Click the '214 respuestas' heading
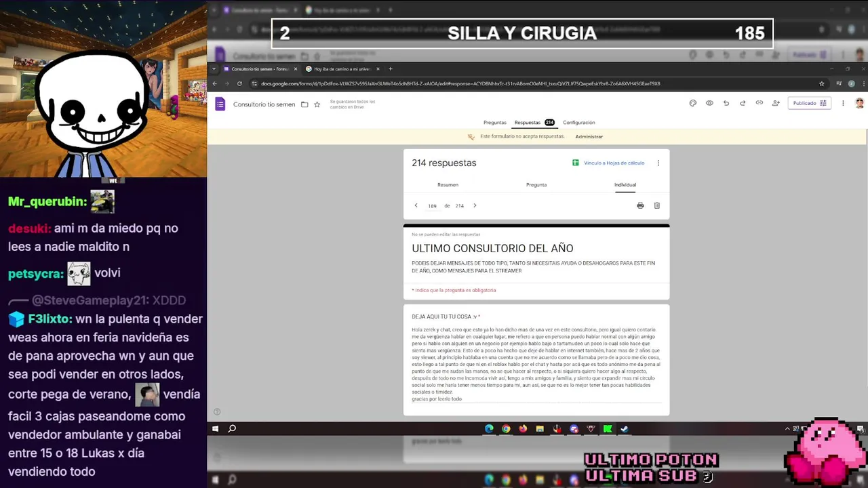Image resolution: width=868 pixels, height=488 pixels. 444,163
